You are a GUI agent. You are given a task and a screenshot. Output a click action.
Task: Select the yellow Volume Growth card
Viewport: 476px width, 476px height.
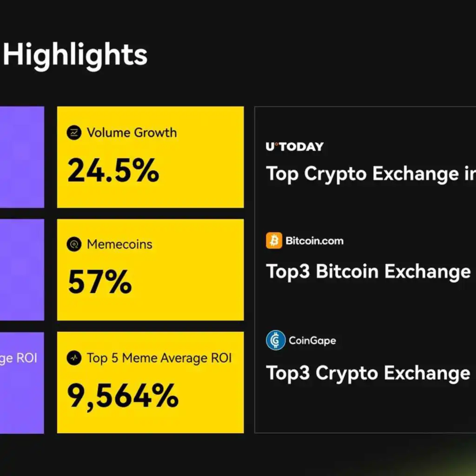tap(150, 157)
